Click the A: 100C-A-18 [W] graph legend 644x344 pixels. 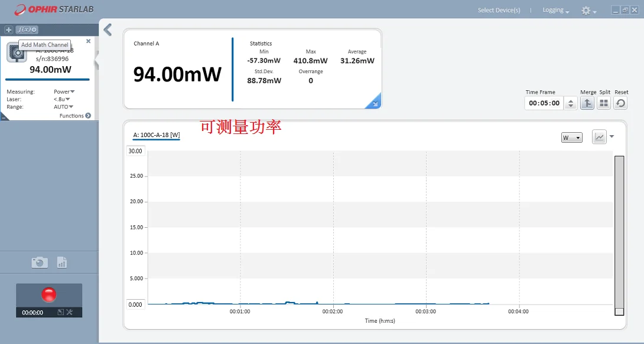coord(157,135)
